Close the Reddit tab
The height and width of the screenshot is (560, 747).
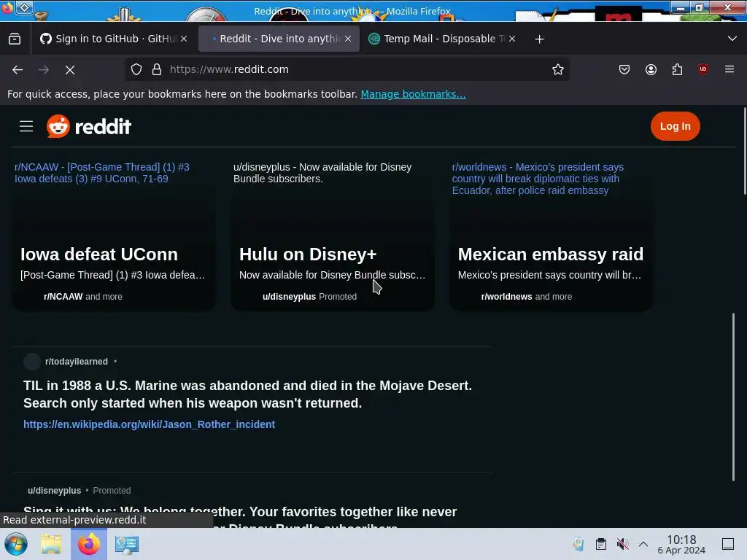point(348,39)
